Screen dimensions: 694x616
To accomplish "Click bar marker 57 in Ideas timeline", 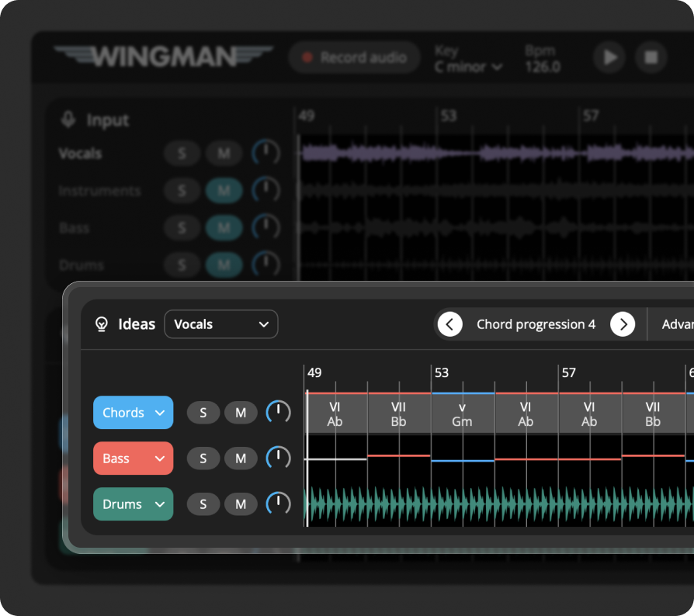I will (569, 373).
